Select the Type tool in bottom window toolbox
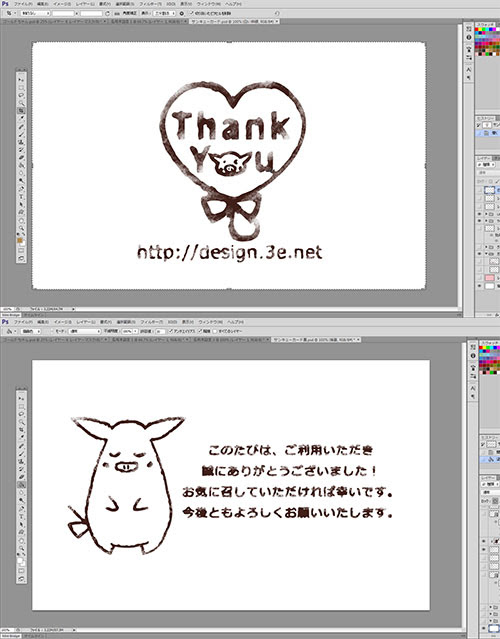 point(22,516)
